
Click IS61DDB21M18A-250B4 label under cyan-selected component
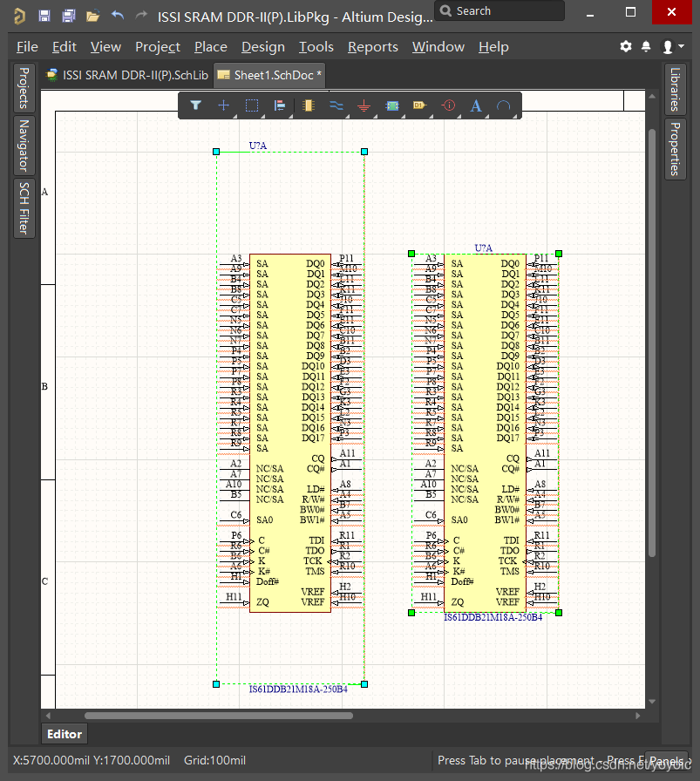tap(298, 689)
